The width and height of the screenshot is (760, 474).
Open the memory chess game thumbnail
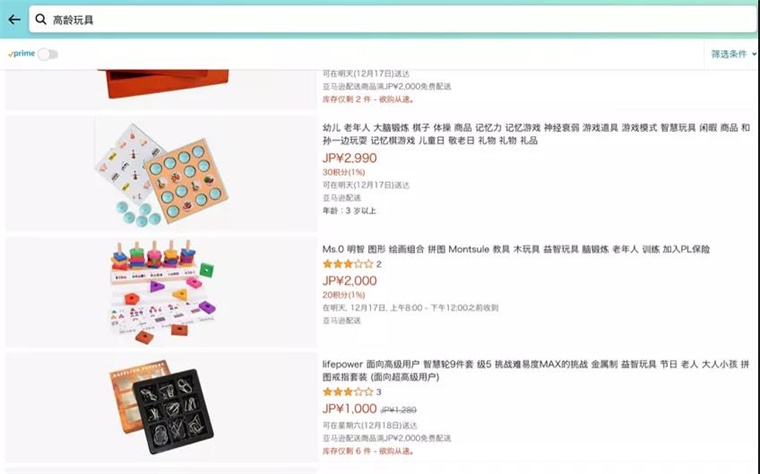(161, 174)
